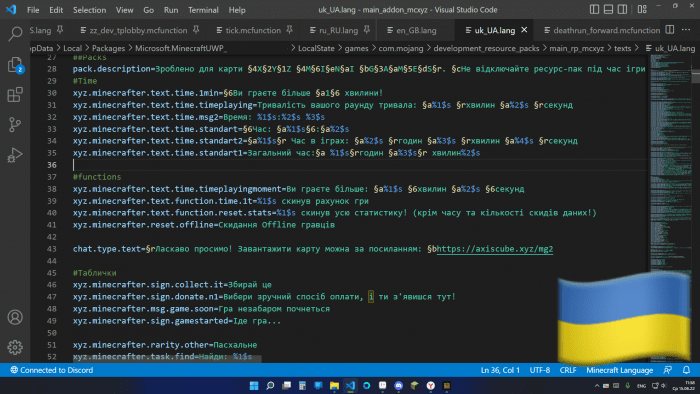Open the Explorer view with badge 2
The height and width of the screenshot is (394, 700).
pos(15,65)
